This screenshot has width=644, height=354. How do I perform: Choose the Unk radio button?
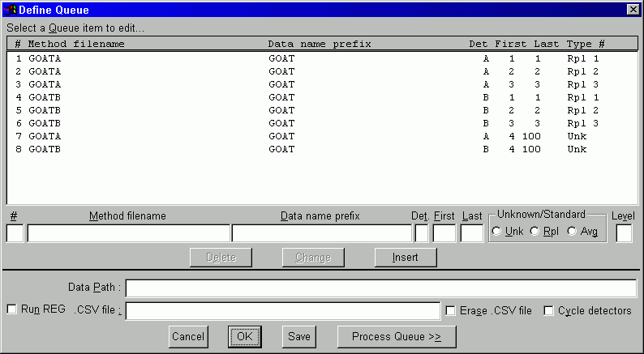(496, 232)
